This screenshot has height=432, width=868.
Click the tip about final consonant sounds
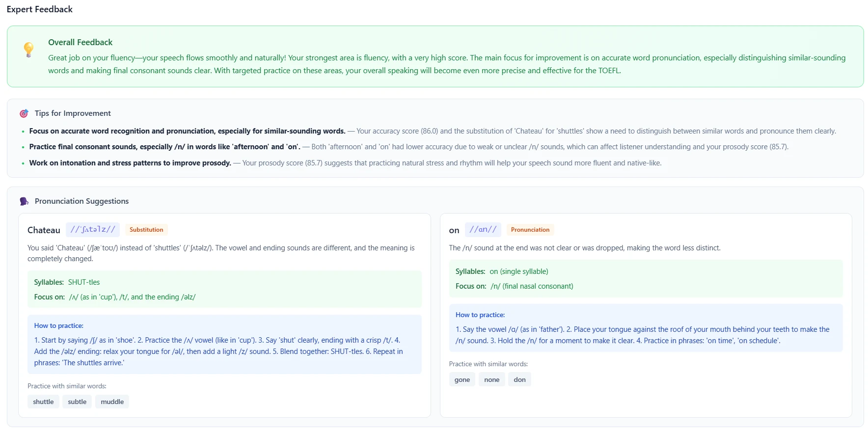[x=408, y=147]
